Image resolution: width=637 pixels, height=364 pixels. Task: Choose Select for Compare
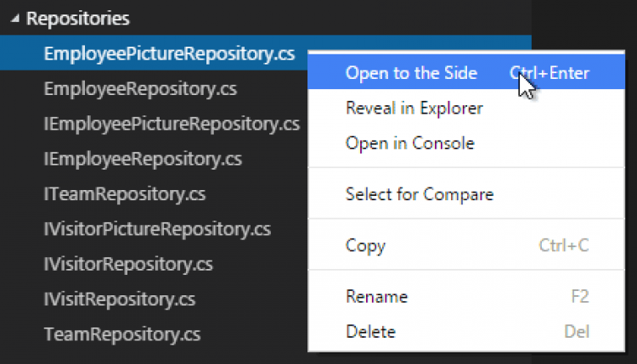click(419, 194)
